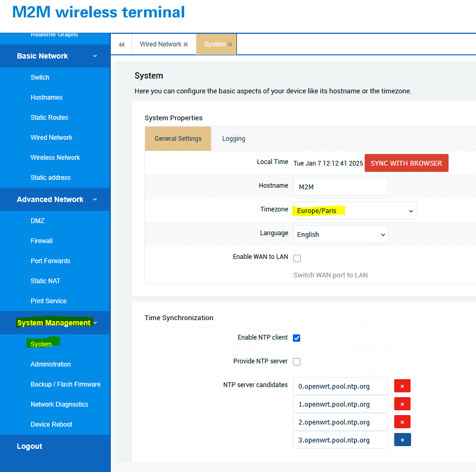Remove the 0.openwrt.pool.ntp.org server entry

pos(402,386)
